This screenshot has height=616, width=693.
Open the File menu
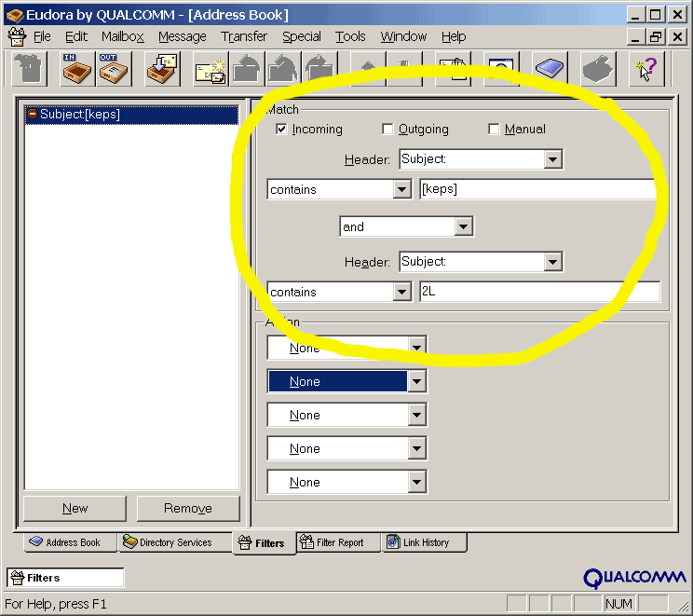[42, 36]
